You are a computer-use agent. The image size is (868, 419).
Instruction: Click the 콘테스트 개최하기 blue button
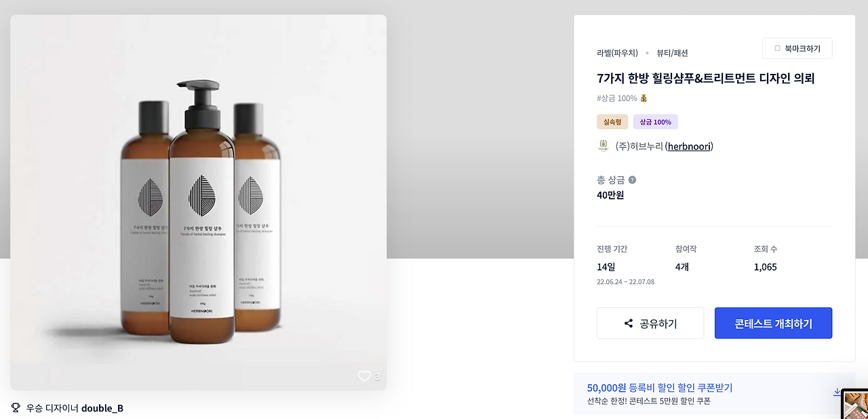click(x=773, y=323)
